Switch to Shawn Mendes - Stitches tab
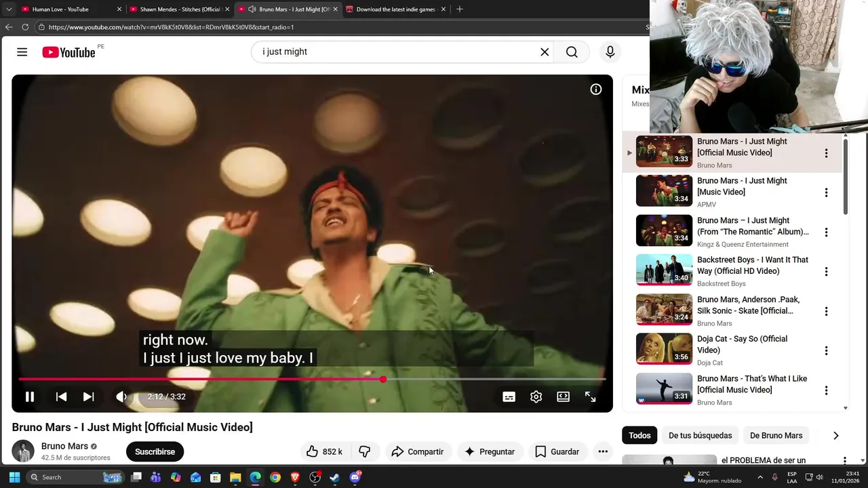868x488 pixels. [180, 9]
